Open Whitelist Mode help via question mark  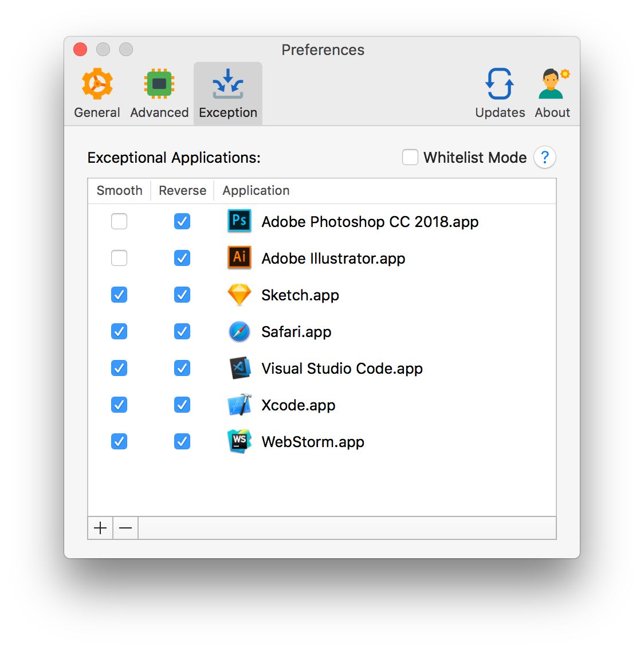pyautogui.click(x=544, y=157)
